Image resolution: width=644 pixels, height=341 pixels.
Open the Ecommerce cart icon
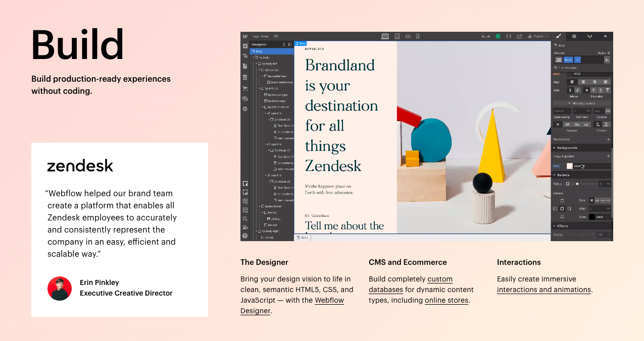(245, 88)
